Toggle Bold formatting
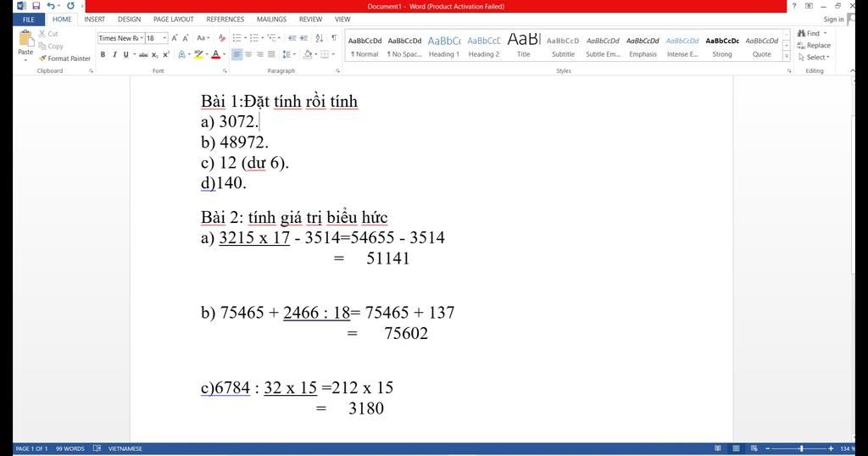 click(x=103, y=54)
